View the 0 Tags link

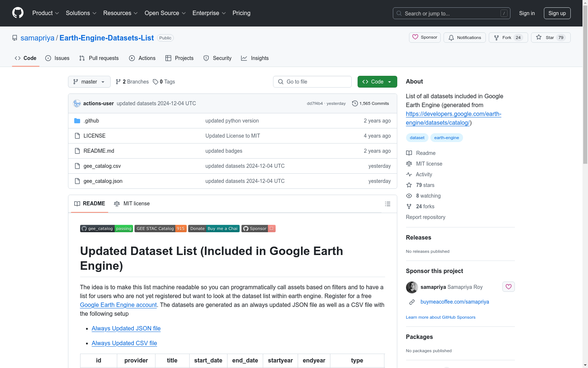click(164, 82)
